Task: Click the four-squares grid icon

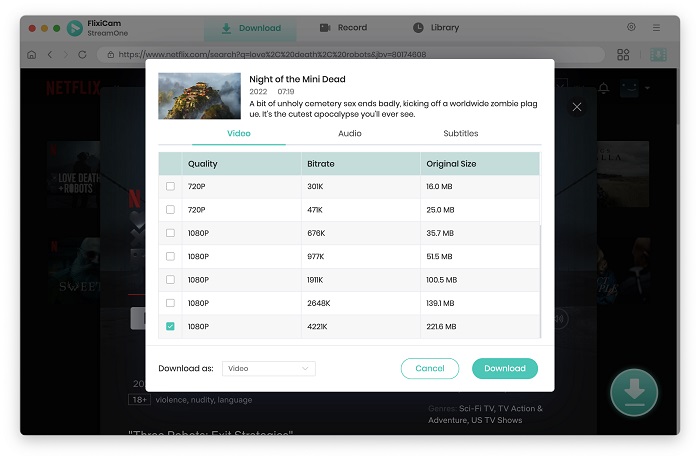Action: point(623,54)
